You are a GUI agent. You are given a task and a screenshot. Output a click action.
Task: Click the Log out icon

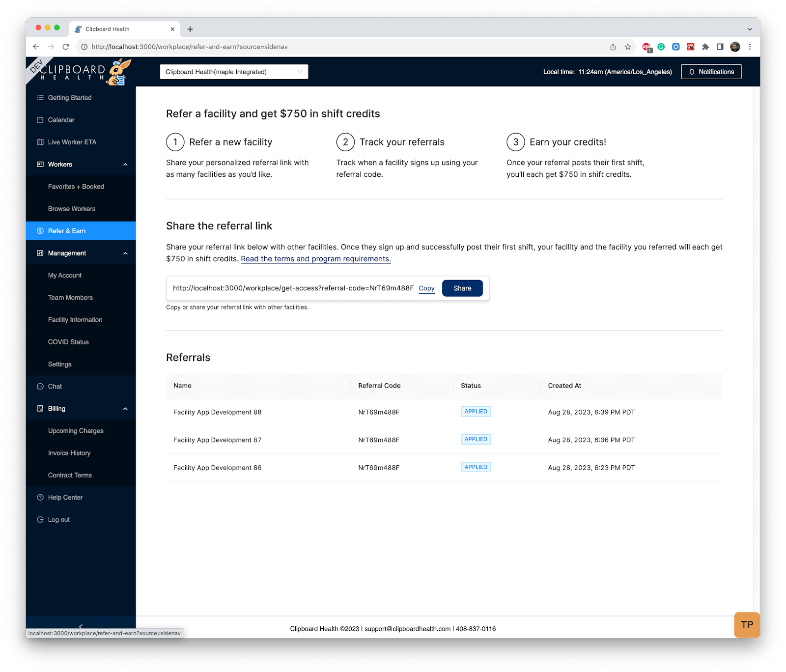pos(40,519)
